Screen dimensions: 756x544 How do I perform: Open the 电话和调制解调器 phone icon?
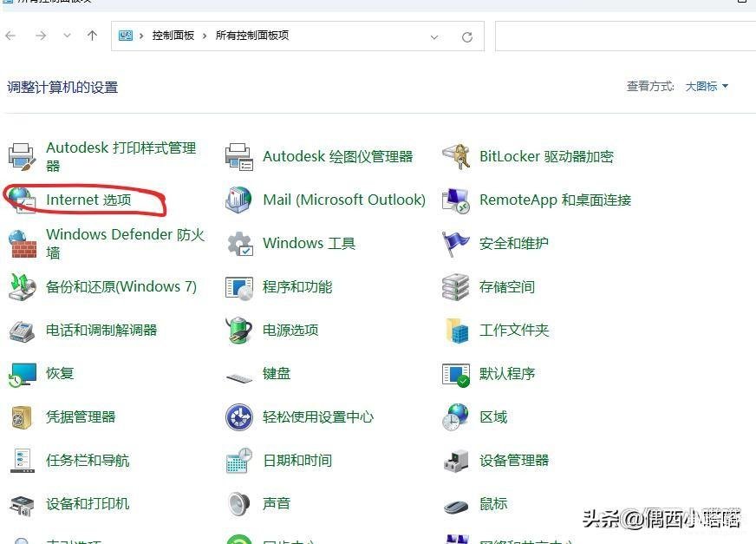point(23,331)
